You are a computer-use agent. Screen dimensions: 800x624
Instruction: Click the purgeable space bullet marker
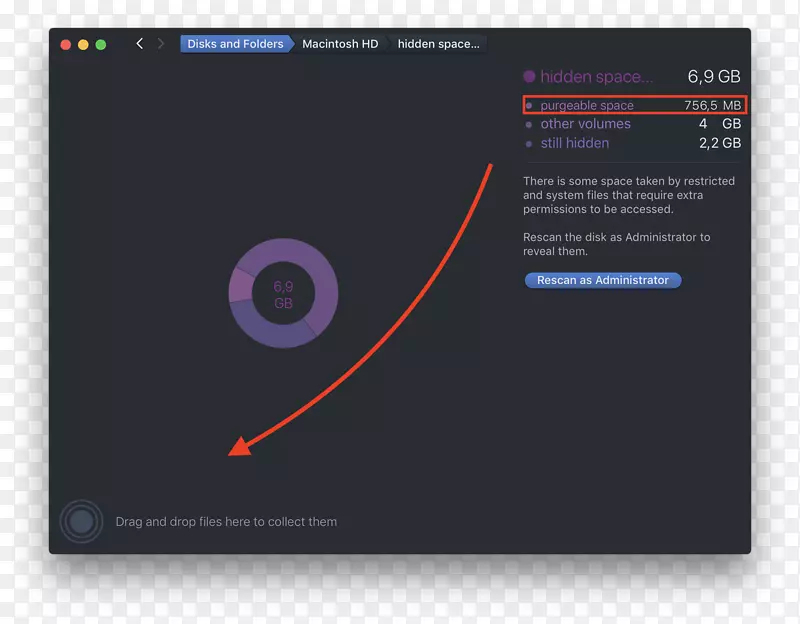tap(530, 105)
